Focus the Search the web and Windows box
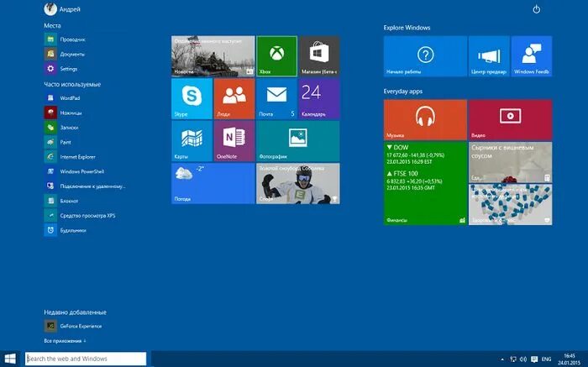This screenshot has width=588, height=367. [x=86, y=359]
